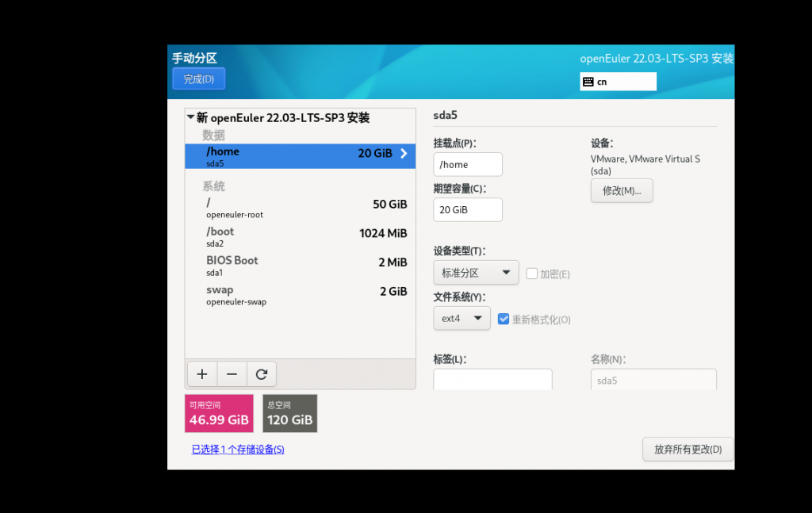The height and width of the screenshot is (513, 812).
Task: Click the VMware Virtual S (sda) device text
Action: (x=645, y=165)
